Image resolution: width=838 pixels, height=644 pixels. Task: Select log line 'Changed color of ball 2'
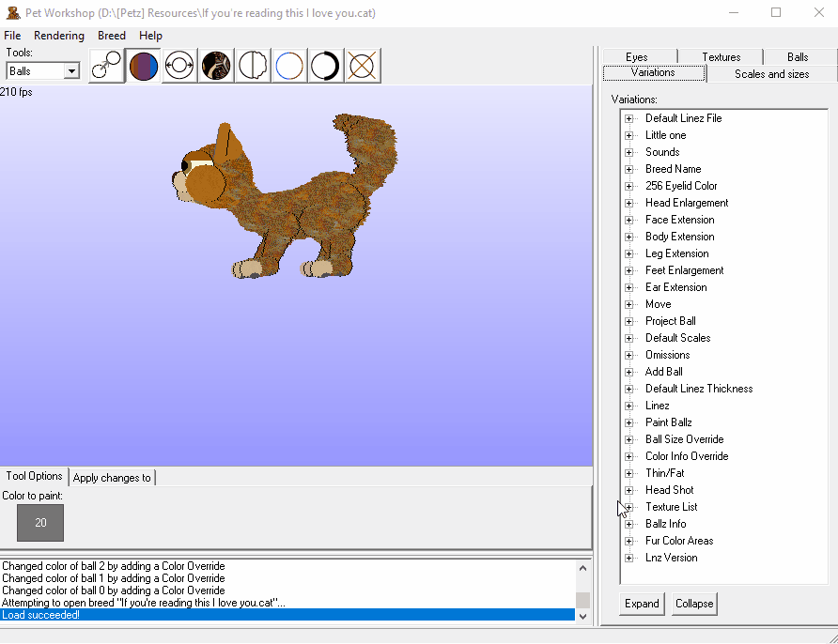287,566
